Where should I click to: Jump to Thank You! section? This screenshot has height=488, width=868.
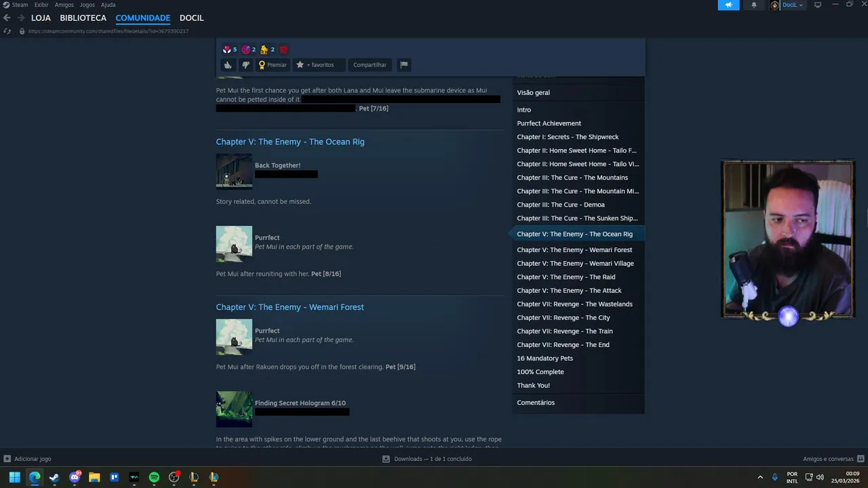point(533,386)
